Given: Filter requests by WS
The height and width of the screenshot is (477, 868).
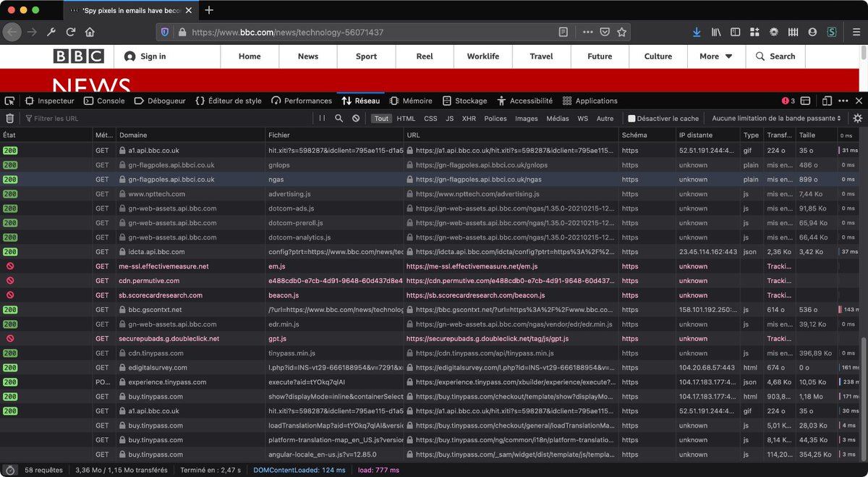Looking at the screenshot, I should (582, 119).
